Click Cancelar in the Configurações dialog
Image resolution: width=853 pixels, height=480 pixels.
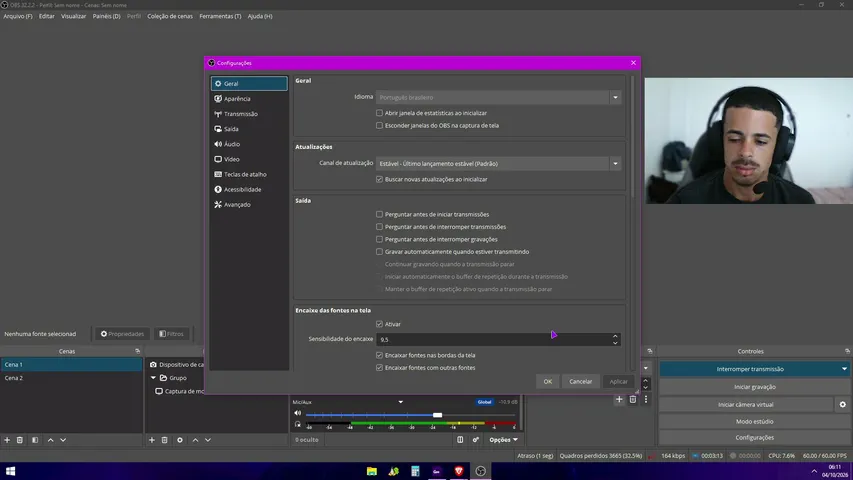pos(580,381)
